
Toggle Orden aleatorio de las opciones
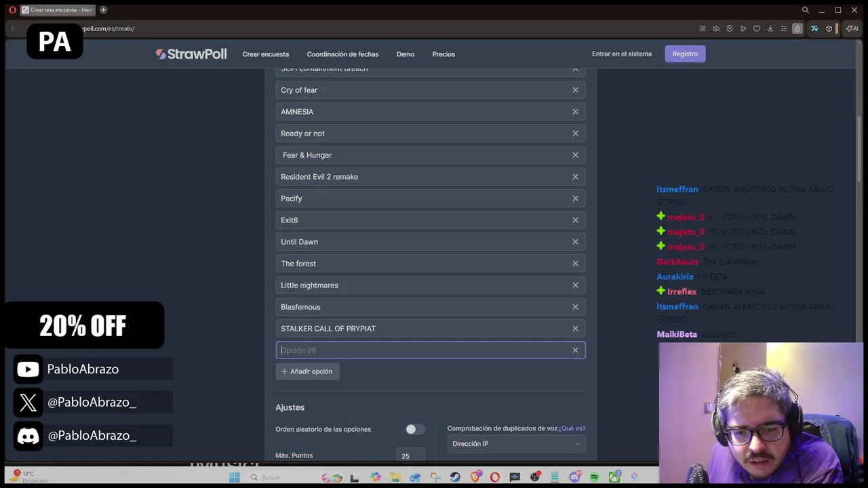pyautogui.click(x=414, y=429)
